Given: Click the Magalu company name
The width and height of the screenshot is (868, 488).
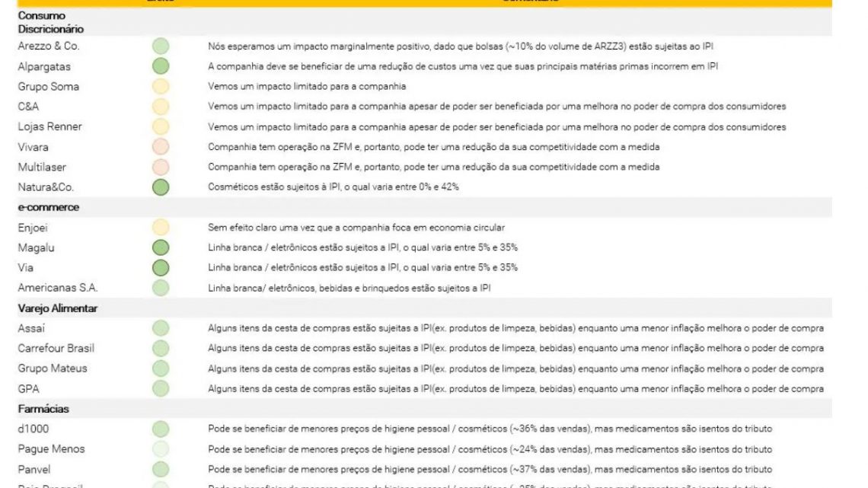Looking at the screenshot, I should (36, 248).
